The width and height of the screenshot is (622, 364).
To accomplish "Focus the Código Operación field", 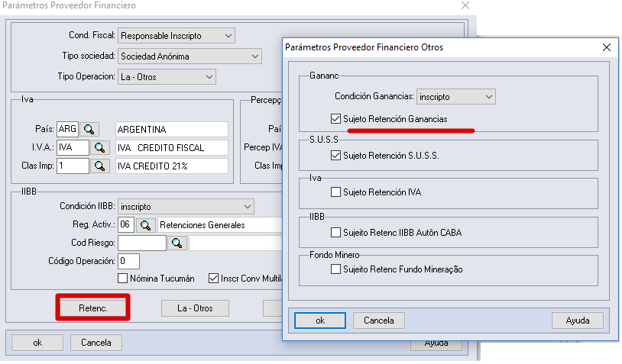I will [x=128, y=261].
